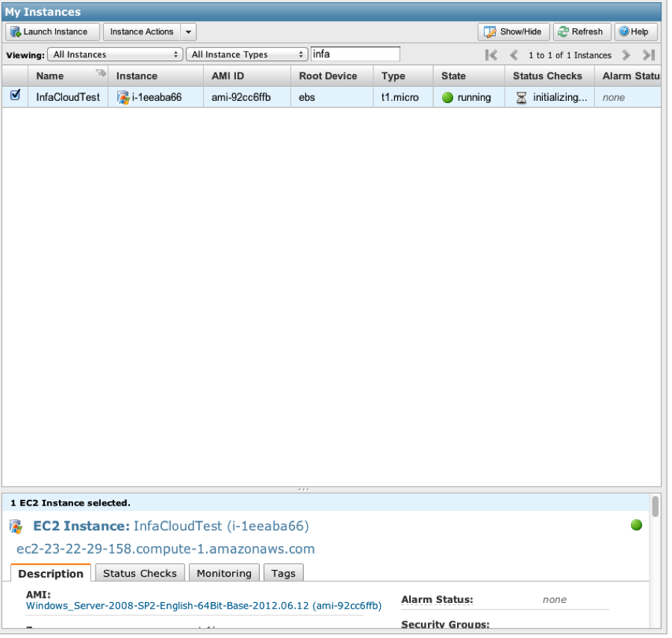This screenshot has height=638, width=672.
Task: Go to next page of instances
Action: pyautogui.click(x=626, y=55)
